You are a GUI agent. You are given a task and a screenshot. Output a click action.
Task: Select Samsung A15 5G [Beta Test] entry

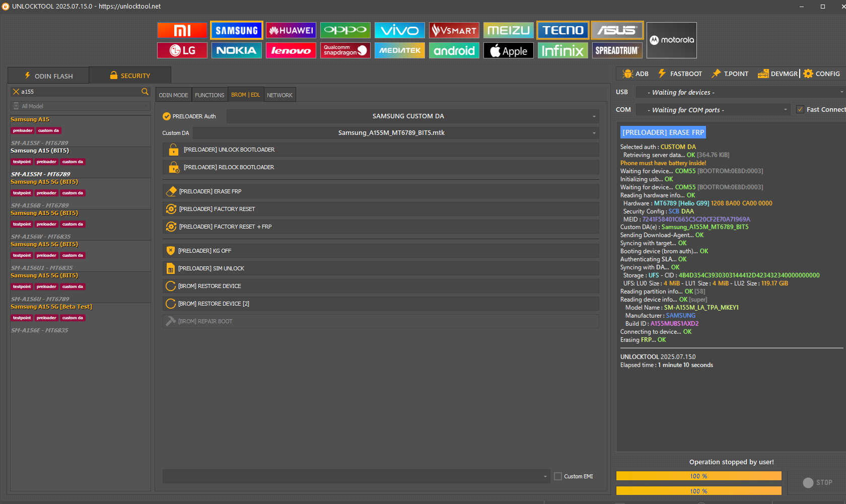(81, 318)
